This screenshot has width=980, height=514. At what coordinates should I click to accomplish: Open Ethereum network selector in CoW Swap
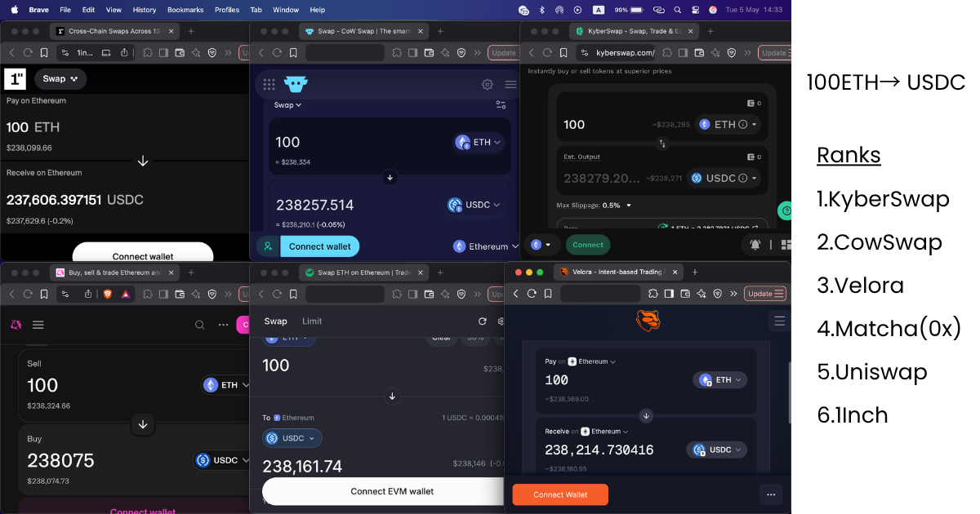[x=485, y=246]
